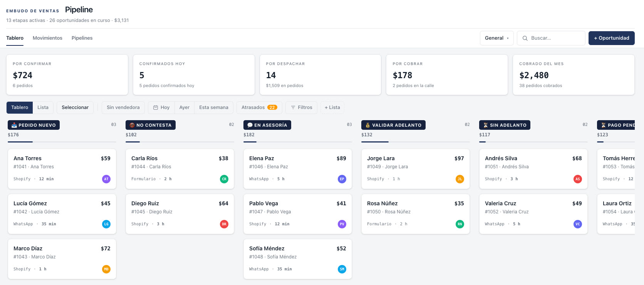644x285 pixels.
Task: Click the Validar Adelanto column title
Action: [x=393, y=125]
